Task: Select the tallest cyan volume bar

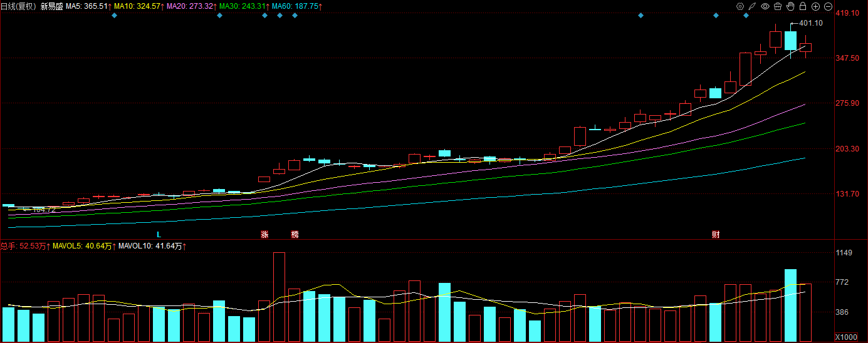Action: [791, 305]
